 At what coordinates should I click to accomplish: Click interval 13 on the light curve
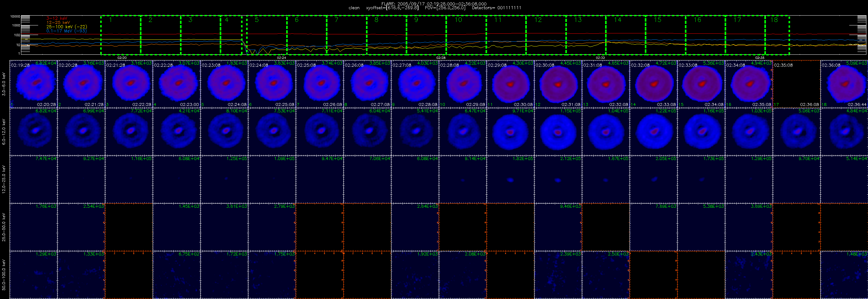586,35
